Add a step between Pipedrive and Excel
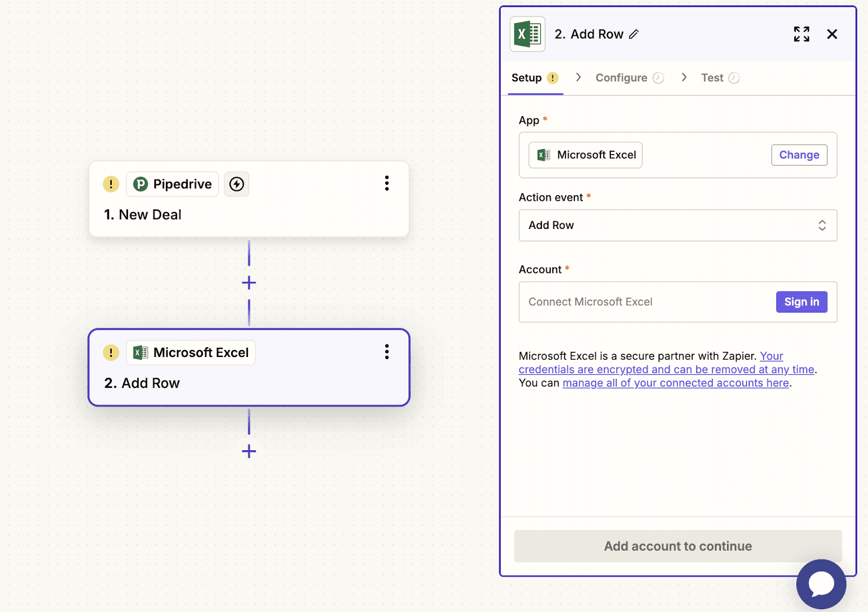Screen dimensions: 868x612 tap(249, 283)
